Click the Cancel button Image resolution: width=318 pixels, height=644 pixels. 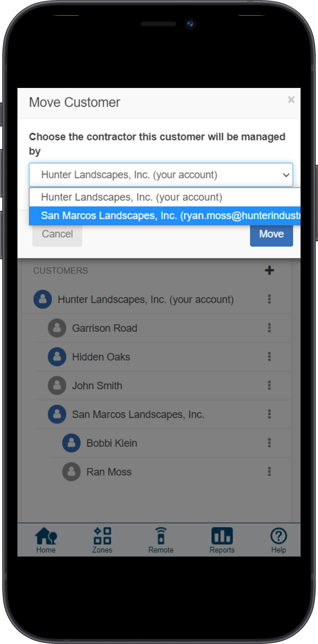point(57,234)
